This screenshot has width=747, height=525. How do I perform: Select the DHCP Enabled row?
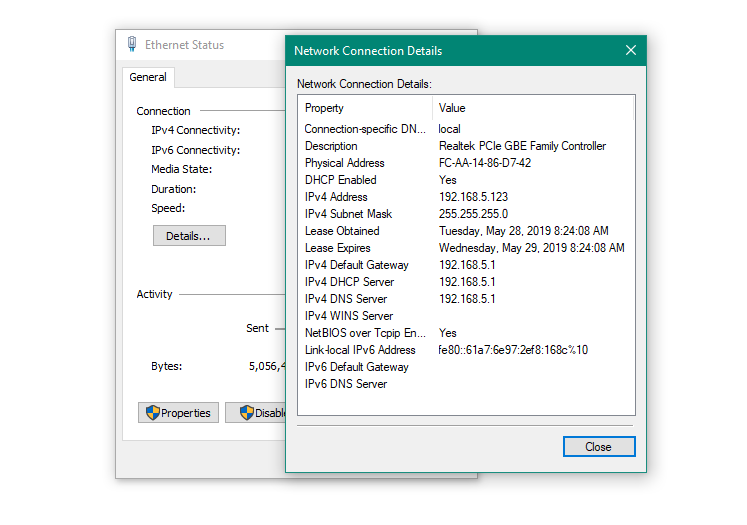coord(340,180)
